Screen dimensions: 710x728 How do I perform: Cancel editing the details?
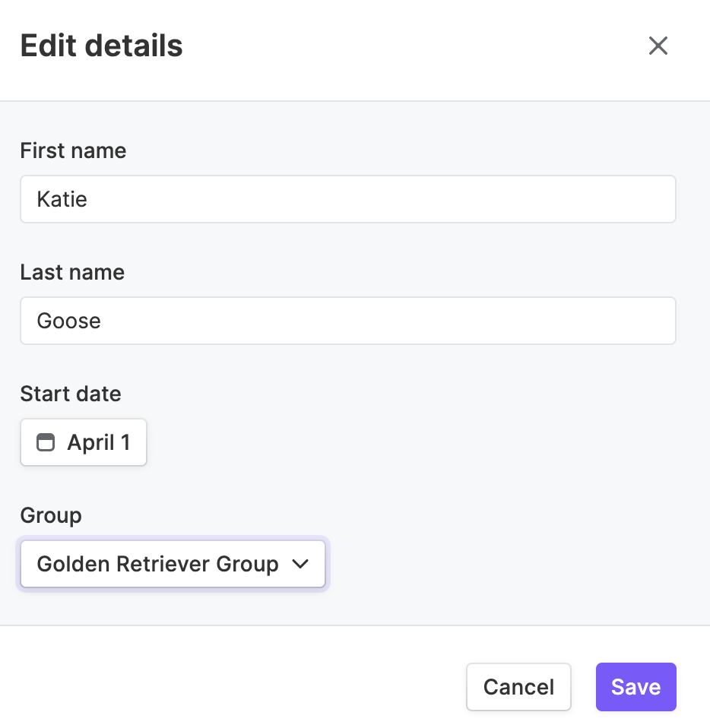pyautogui.click(x=518, y=687)
